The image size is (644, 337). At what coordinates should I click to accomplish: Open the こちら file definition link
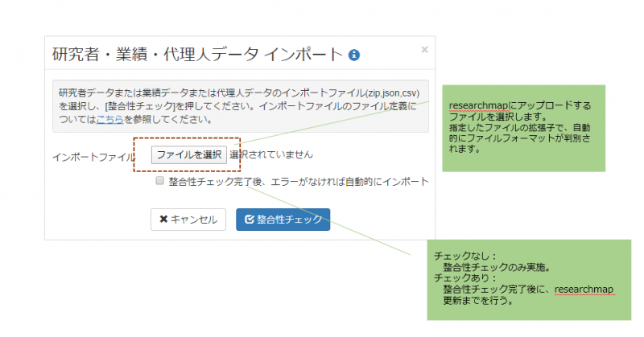109,120
